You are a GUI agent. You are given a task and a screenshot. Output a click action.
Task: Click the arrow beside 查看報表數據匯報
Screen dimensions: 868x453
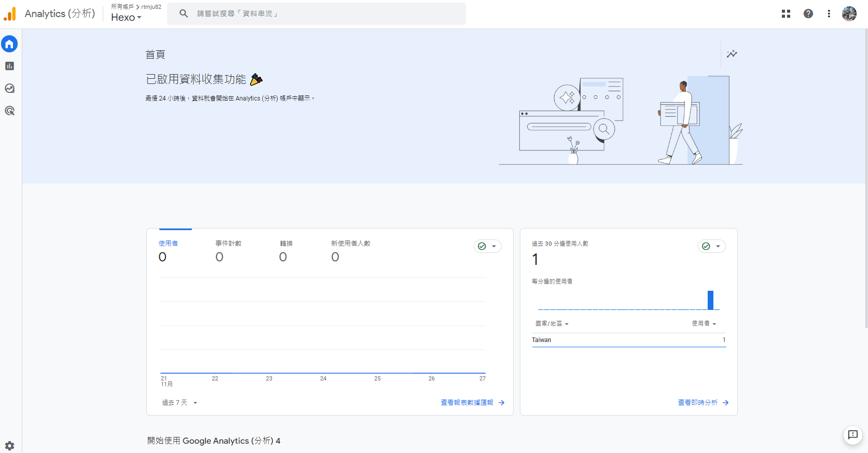point(501,403)
